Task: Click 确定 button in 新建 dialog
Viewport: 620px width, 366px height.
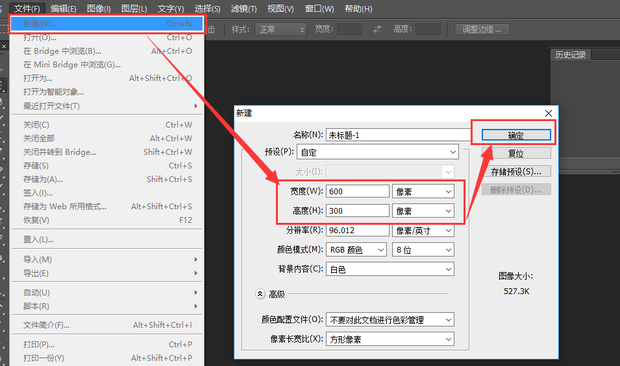Action: (x=516, y=135)
